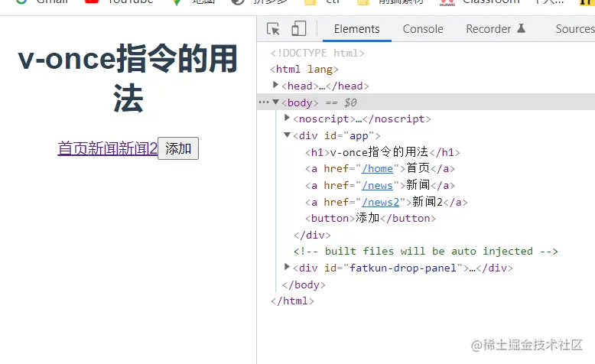Collapse the body element node
The height and width of the screenshot is (364, 595).
click(x=276, y=102)
